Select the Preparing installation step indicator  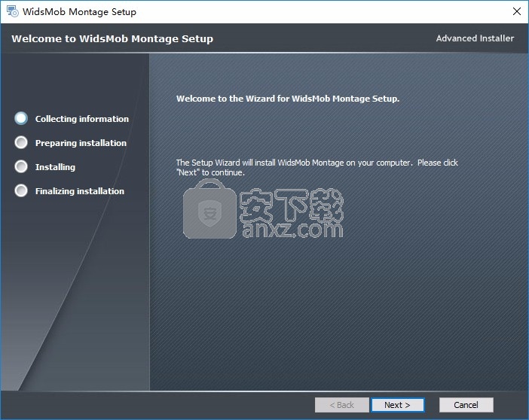(x=21, y=142)
